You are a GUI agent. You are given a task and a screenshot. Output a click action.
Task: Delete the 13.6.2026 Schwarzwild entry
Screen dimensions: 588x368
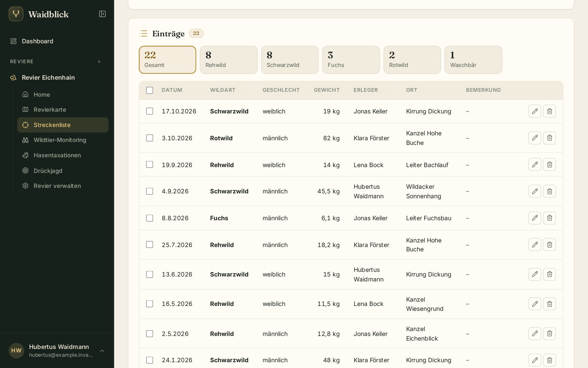coord(549,274)
